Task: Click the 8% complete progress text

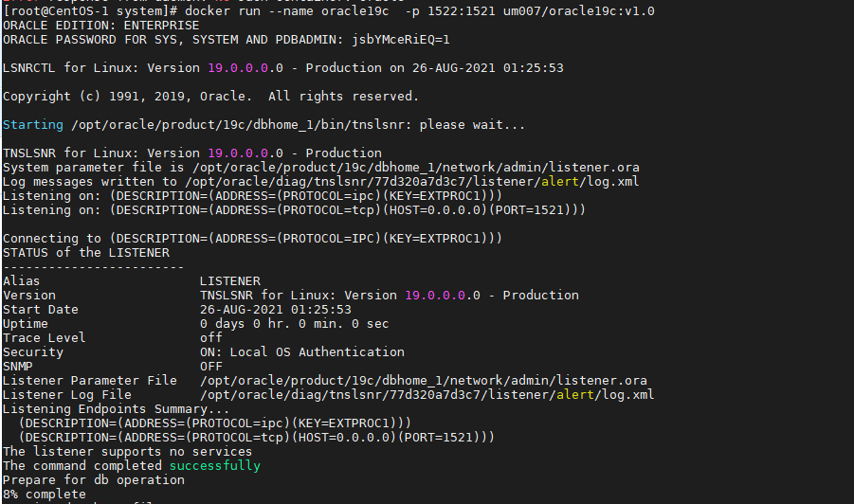Action: tap(45, 495)
